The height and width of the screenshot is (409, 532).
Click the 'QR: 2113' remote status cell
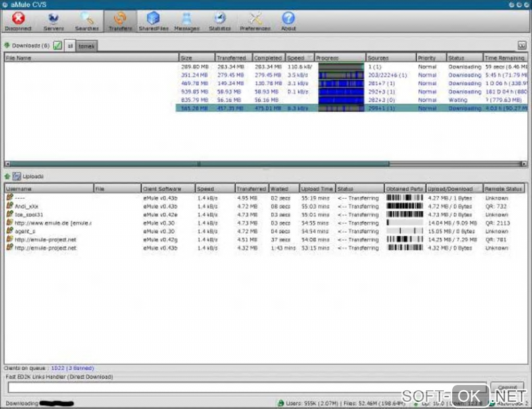498,223
